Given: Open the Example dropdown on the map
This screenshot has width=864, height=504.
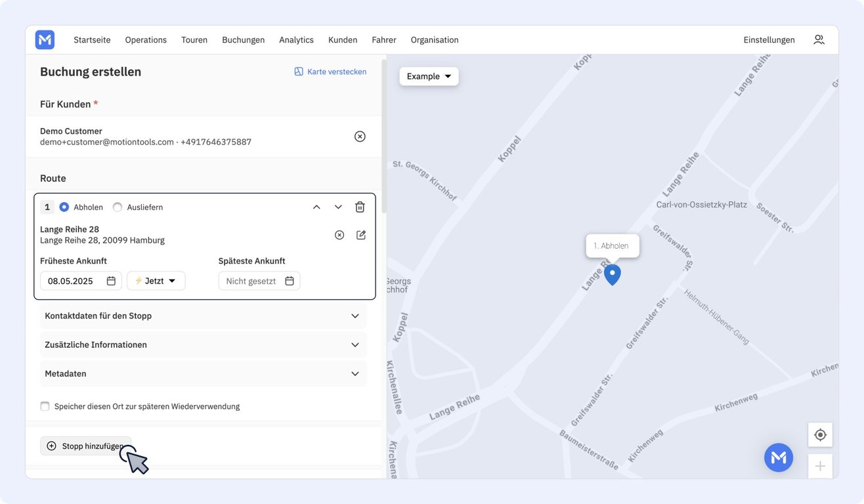Looking at the screenshot, I should 429,76.
